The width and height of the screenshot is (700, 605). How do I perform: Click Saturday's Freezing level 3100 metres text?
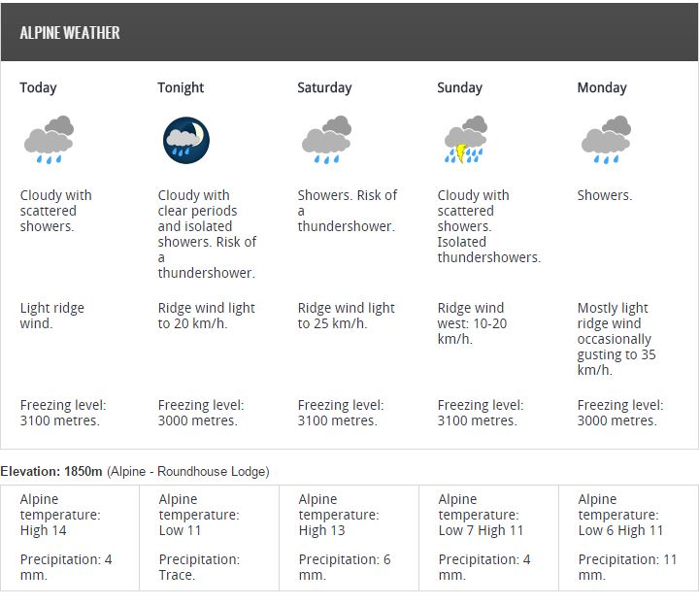pyautogui.click(x=341, y=413)
